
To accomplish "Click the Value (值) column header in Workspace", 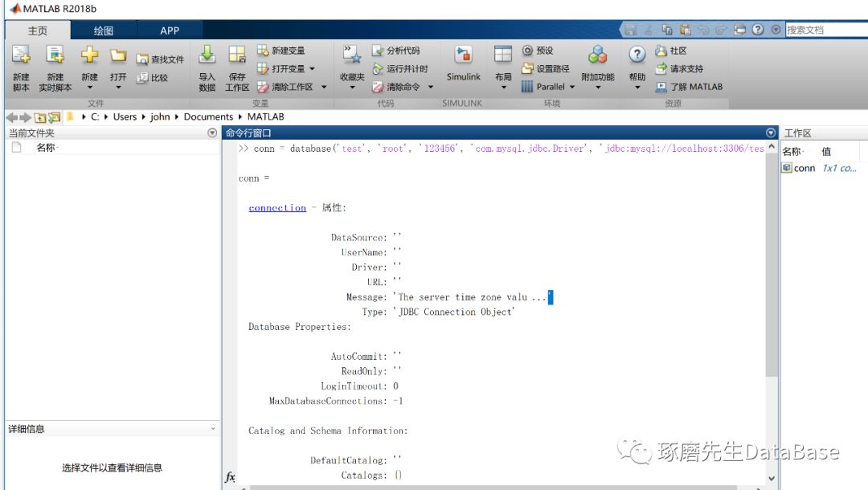I will click(x=826, y=152).
